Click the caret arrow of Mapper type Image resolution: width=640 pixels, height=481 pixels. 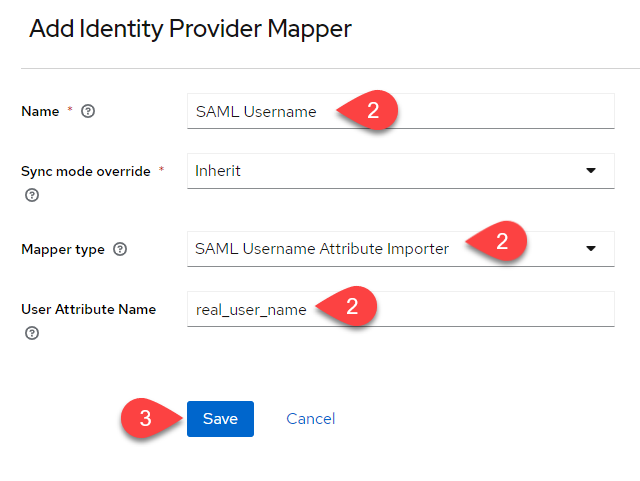coord(590,248)
